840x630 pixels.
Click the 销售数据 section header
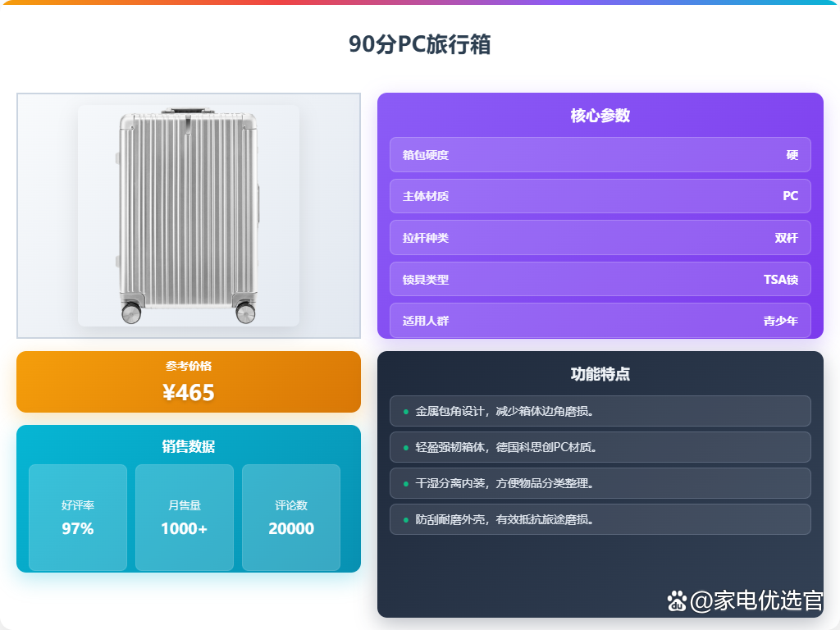189,446
